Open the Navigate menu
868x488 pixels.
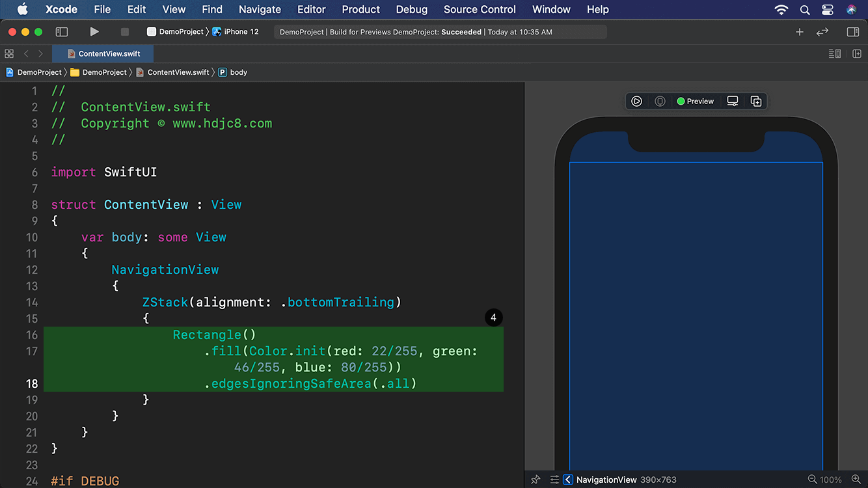tap(260, 9)
